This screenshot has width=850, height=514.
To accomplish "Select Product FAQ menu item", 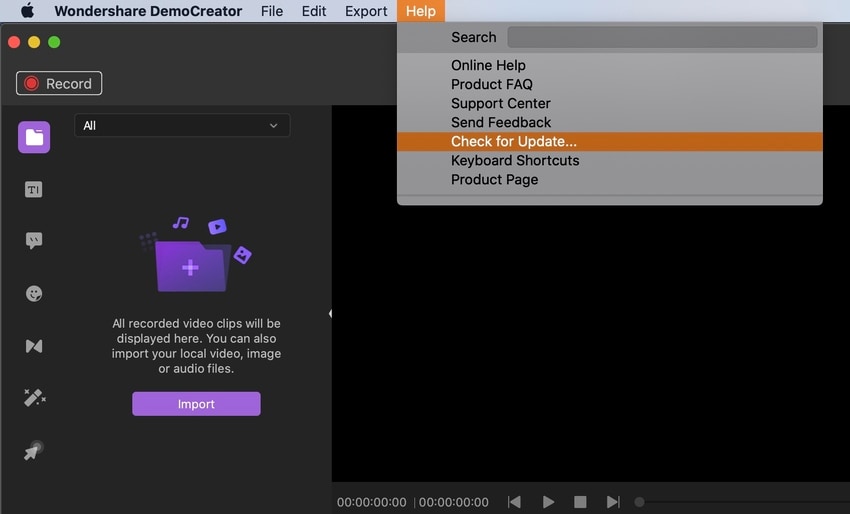I will pyautogui.click(x=610, y=84).
